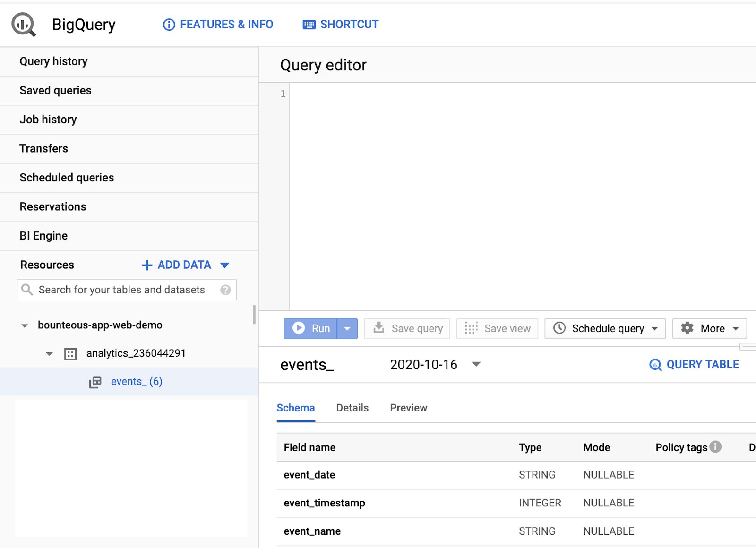This screenshot has height=548, width=756.
Task: Collapse the bounteous-app-web-demo project
Action: point(25,325)
